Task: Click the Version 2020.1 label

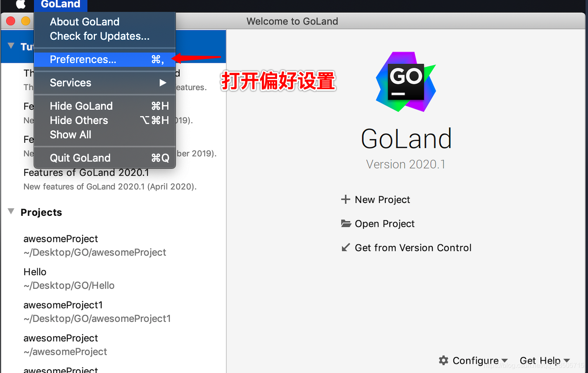Action: point(405,164)
